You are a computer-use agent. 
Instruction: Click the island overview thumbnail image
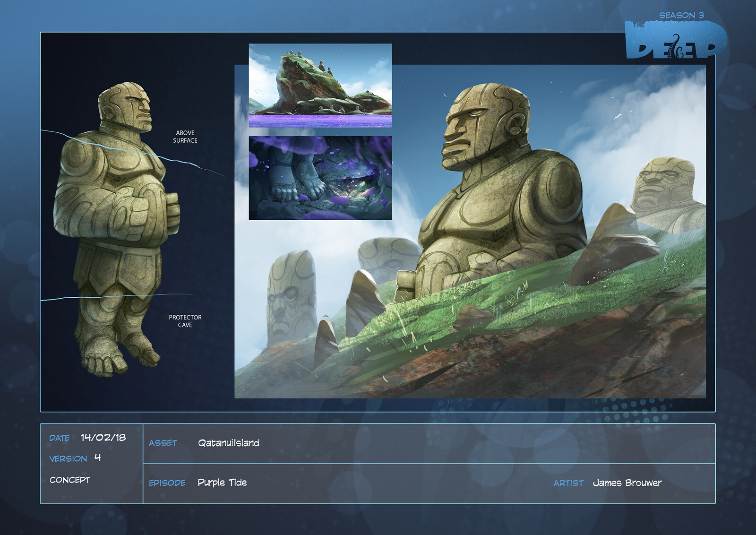click(x=320, y=86)
